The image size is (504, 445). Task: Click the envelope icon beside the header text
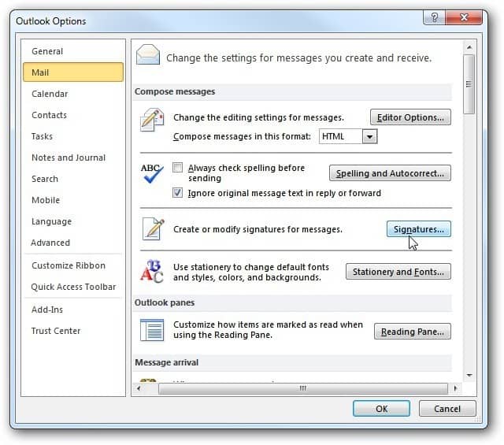(148, 54)
